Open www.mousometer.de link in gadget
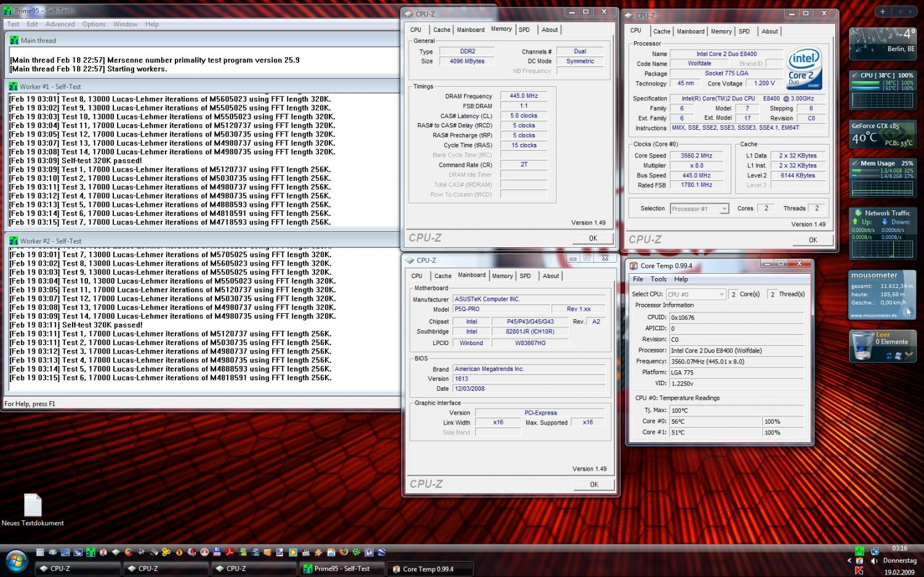The height and width of the screenshot is (577, 924). pyautogui.click(x=873, y=316)
